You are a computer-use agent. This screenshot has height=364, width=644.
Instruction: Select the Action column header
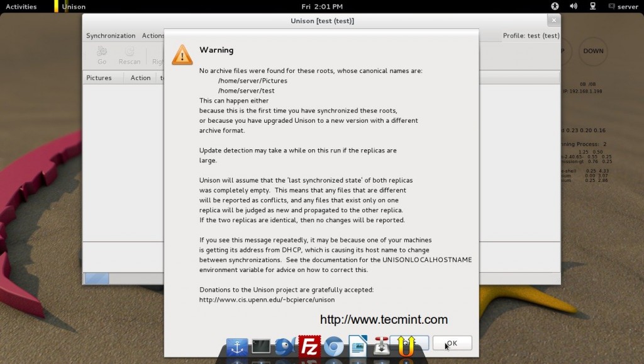pyautogui.click(x=140, y=77)
